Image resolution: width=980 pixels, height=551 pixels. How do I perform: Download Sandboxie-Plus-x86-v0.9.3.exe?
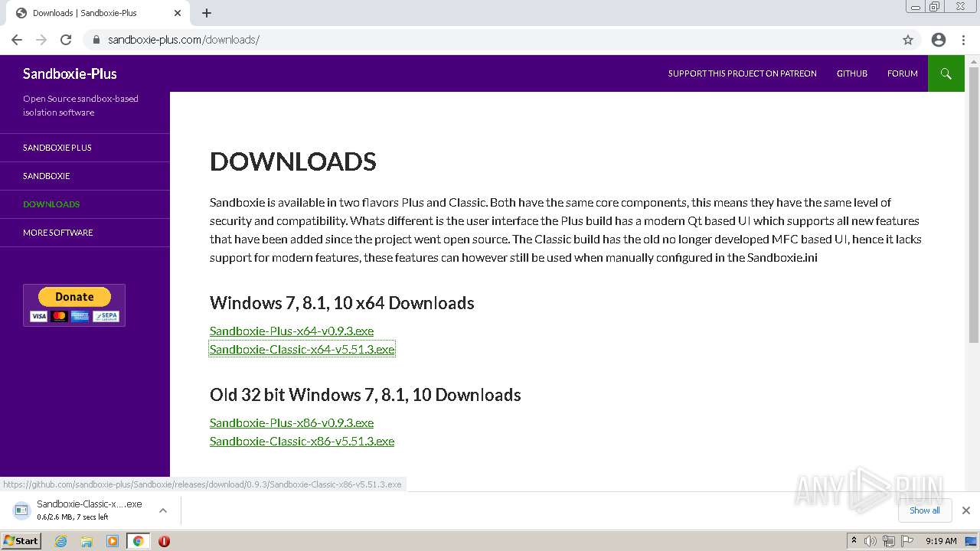coord(292,422)
